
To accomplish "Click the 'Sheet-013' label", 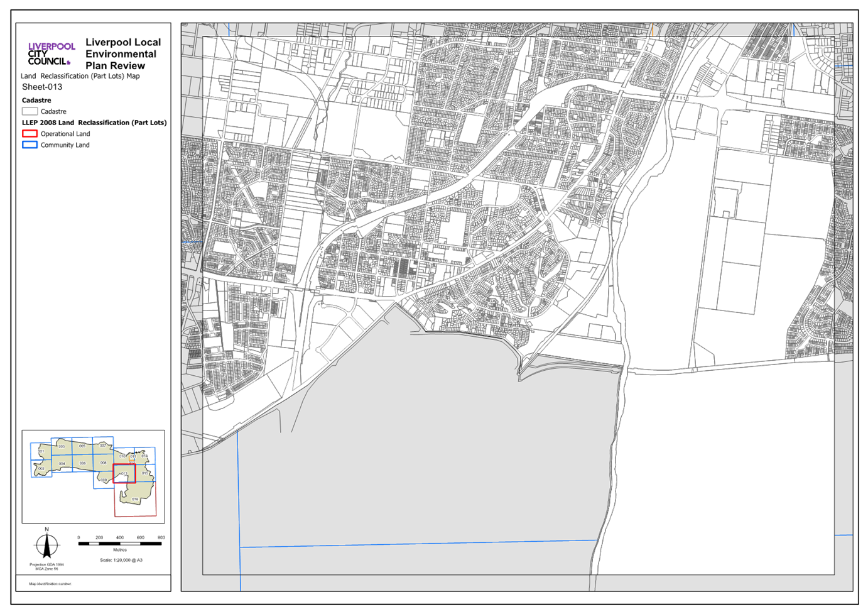I will click(42, 87).
